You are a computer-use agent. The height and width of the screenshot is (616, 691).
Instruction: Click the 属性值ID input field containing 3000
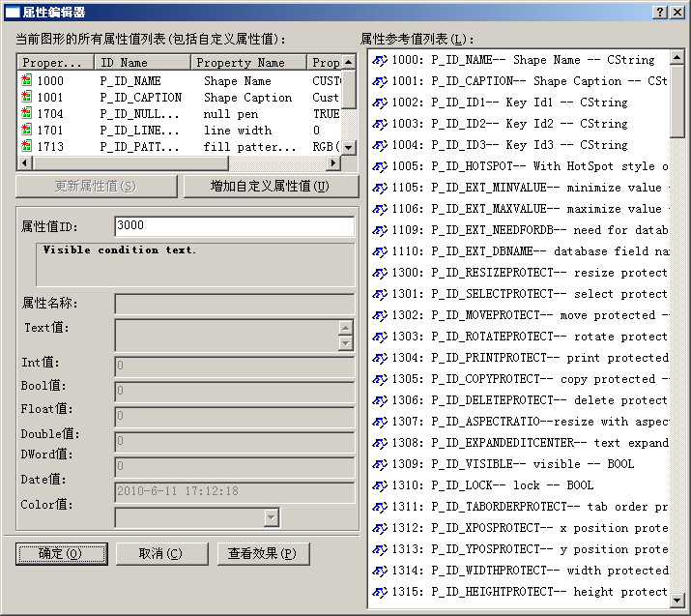pos(233,225)
